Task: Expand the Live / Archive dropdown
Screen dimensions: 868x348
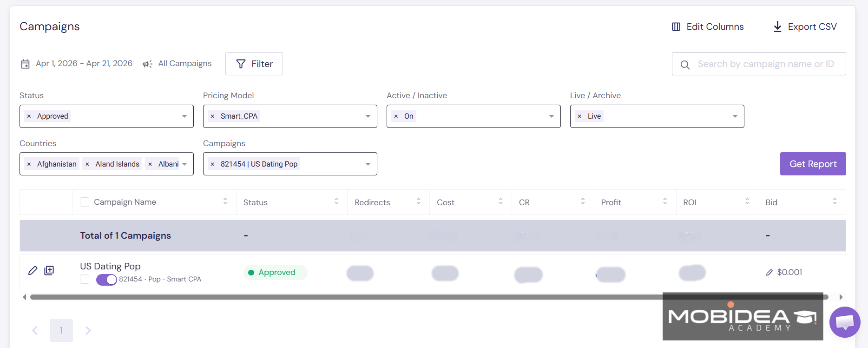Action: pos(735,116)
